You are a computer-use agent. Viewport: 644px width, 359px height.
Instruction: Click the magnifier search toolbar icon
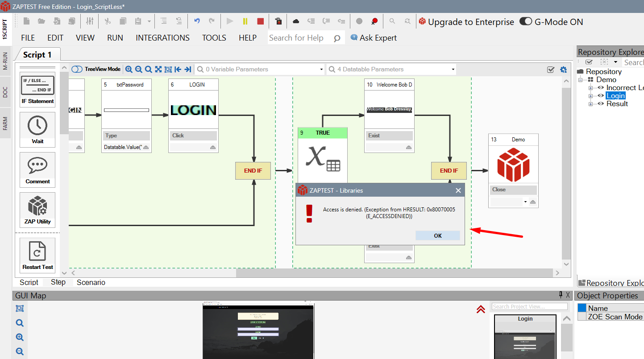point(392,21)
